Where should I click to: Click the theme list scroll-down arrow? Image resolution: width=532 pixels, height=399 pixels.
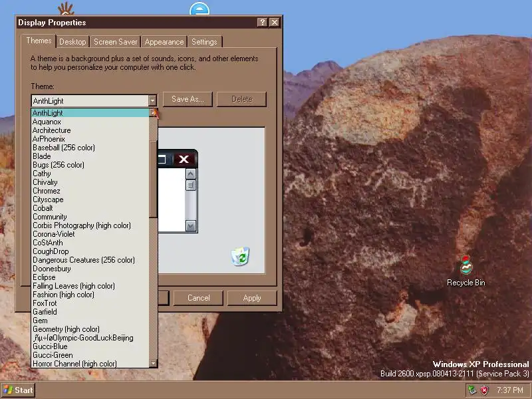point(154,363)
